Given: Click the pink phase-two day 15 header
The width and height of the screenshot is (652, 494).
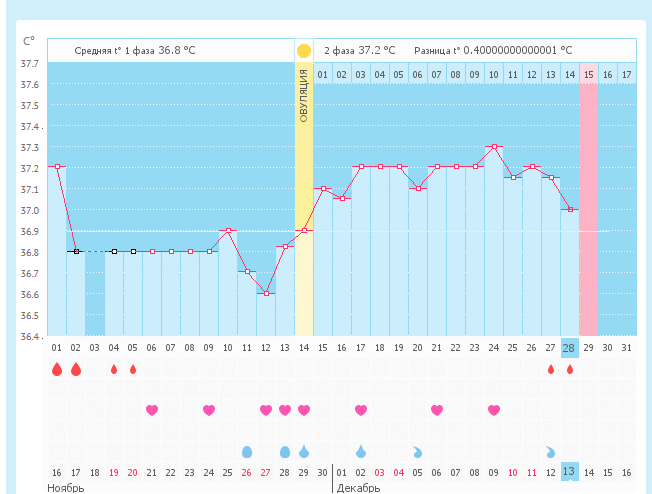Looking at the screenshot, I should (x=589, y=74).
